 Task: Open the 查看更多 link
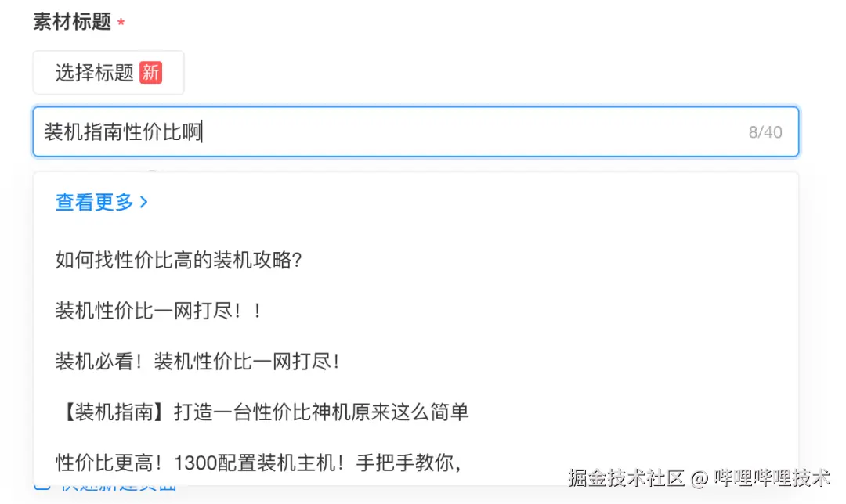(x=95, y=202)
